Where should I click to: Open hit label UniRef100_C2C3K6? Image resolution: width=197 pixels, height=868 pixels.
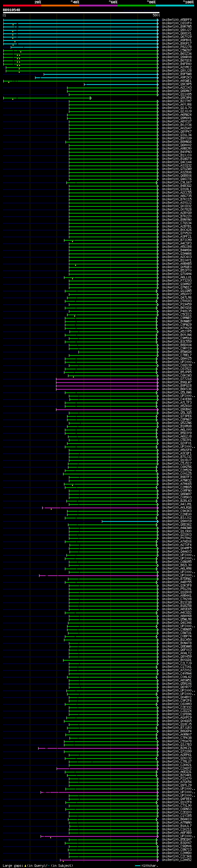177,857
